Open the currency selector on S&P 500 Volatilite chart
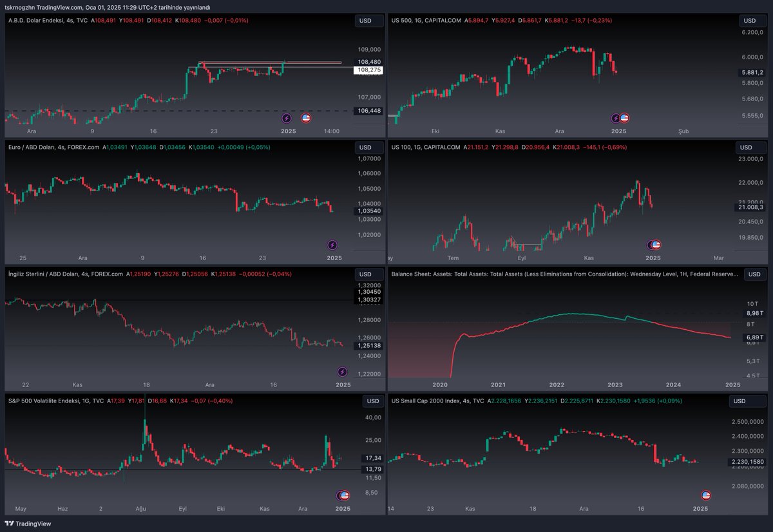This screenshot has width=773, height=532. coord(373,401)
